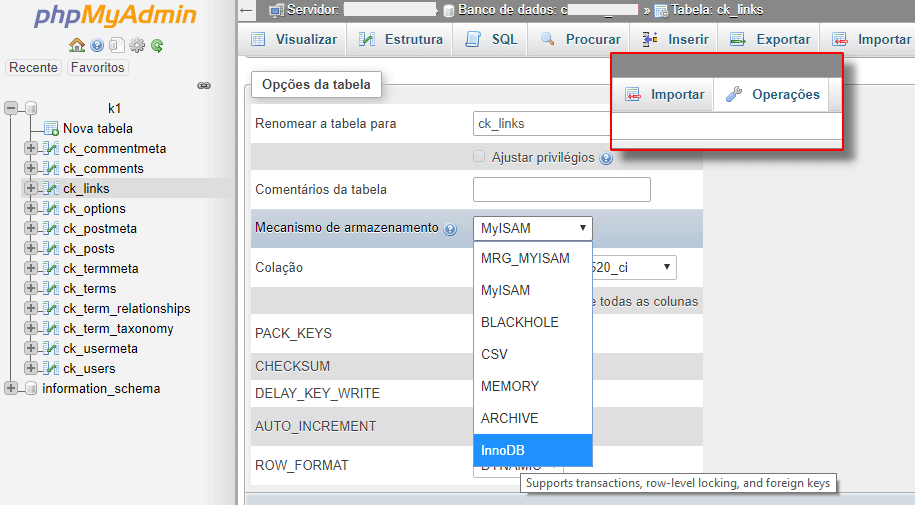
Task: Click the Recente button
Action: click(33, 68)
